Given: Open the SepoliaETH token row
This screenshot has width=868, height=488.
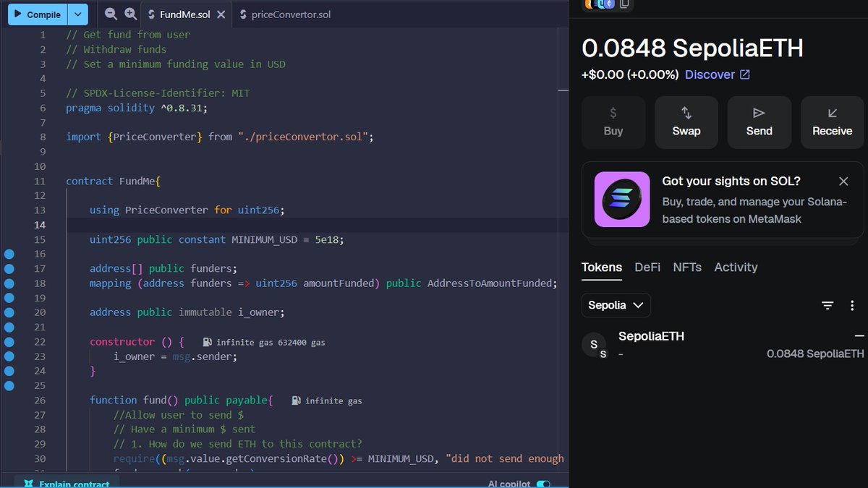Looking at the screenshot, I should click(723, 345).
